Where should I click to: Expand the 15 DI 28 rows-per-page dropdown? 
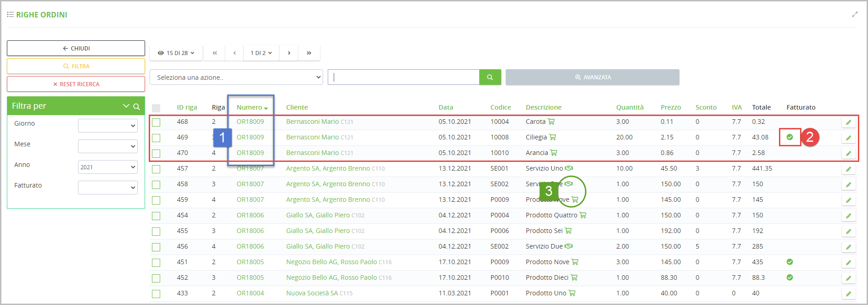176,53
